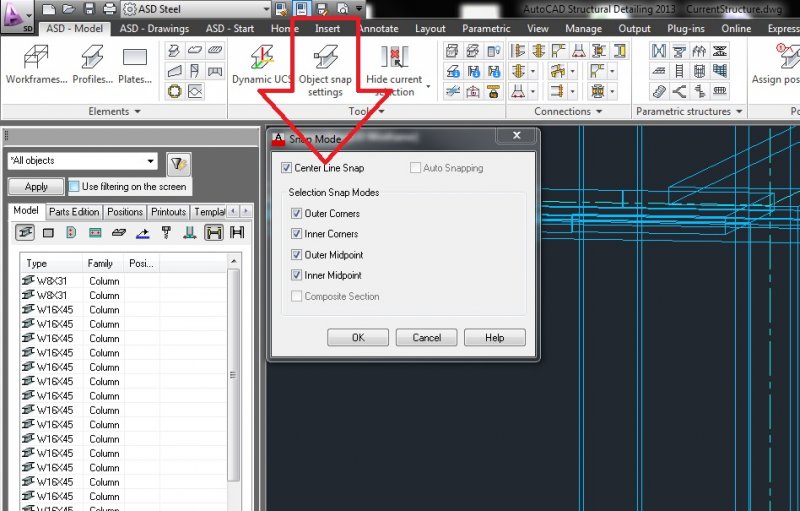Click the funnel filter icon beside All objects

(179, 164)
